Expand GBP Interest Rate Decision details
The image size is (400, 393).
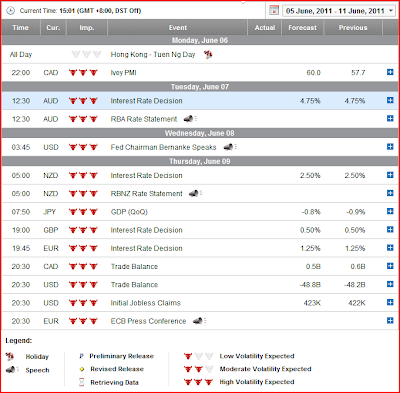(x=390, y=229)
